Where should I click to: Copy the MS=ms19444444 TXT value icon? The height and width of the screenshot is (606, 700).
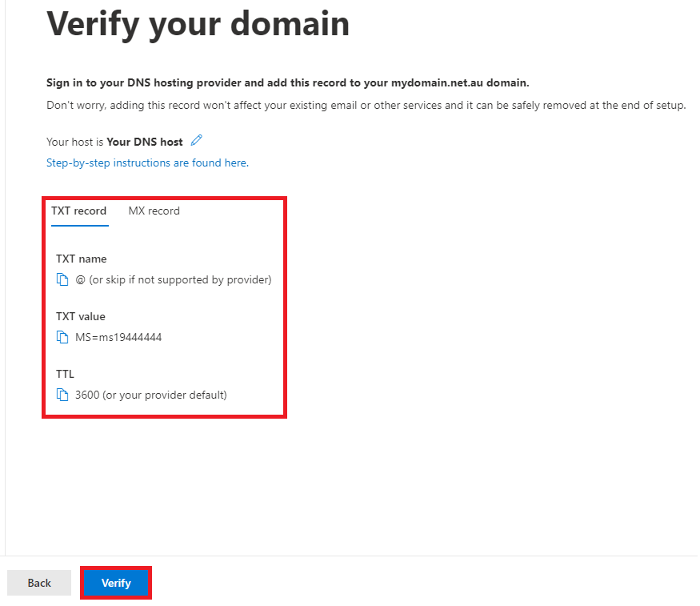tap(62, 337)
